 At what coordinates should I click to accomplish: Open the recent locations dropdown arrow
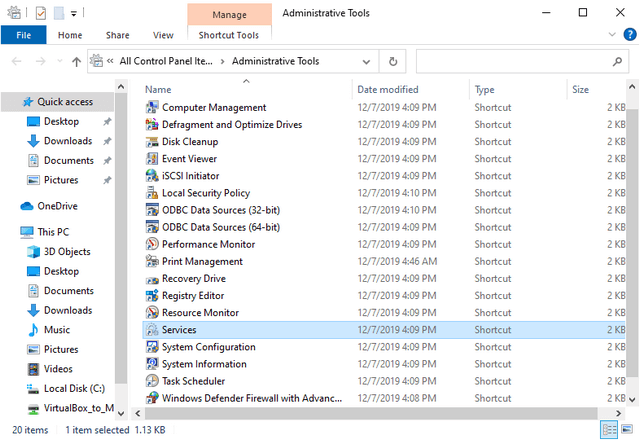[60, 62]
